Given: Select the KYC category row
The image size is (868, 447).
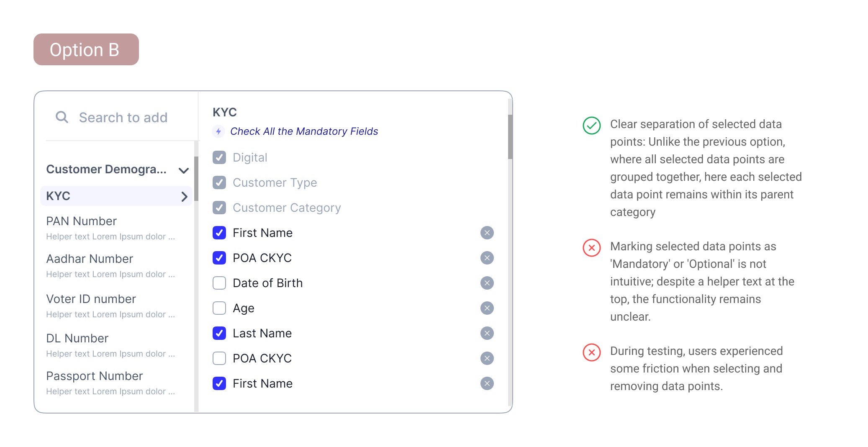Looking at the screenshot, I should pos(116,196).
